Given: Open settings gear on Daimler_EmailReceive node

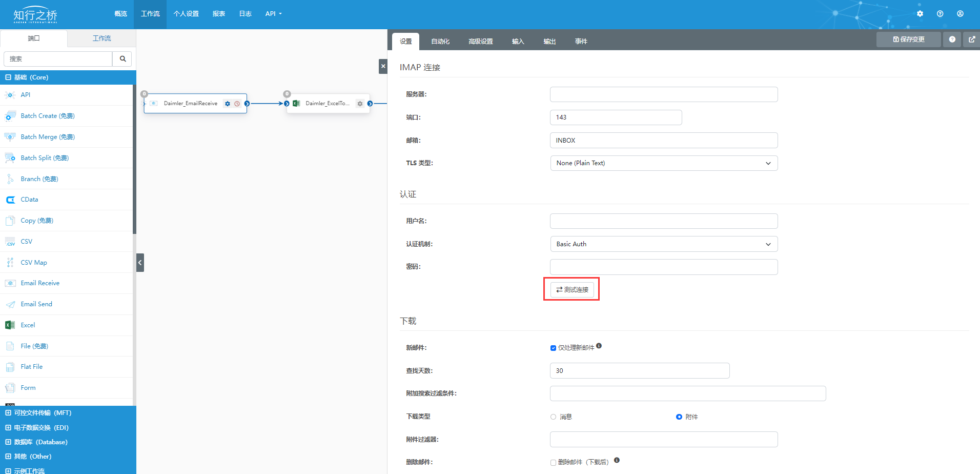Looking at the screenshot, I should pos(227,103).
